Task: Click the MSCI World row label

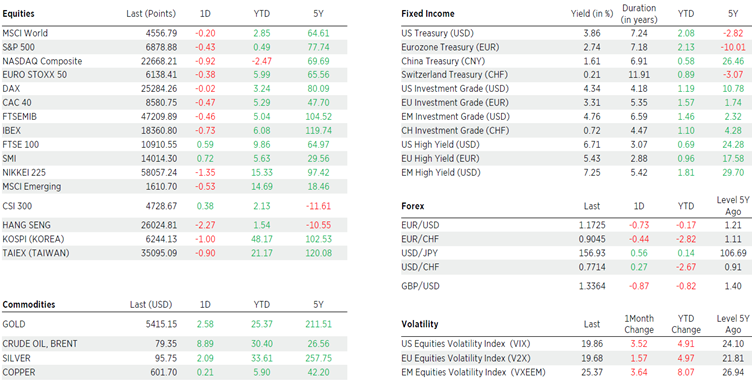Action: [25, 34]
